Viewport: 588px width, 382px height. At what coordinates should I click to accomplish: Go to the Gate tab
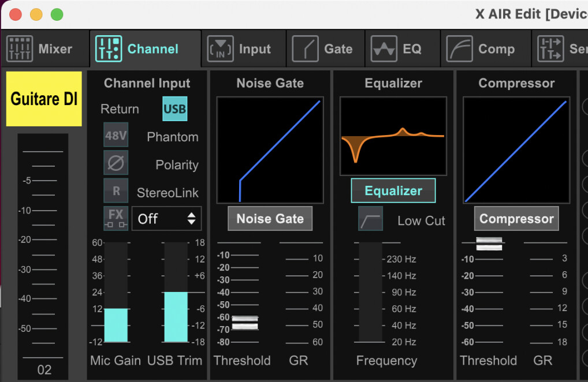pyautogui.click(x=326, y=48)
